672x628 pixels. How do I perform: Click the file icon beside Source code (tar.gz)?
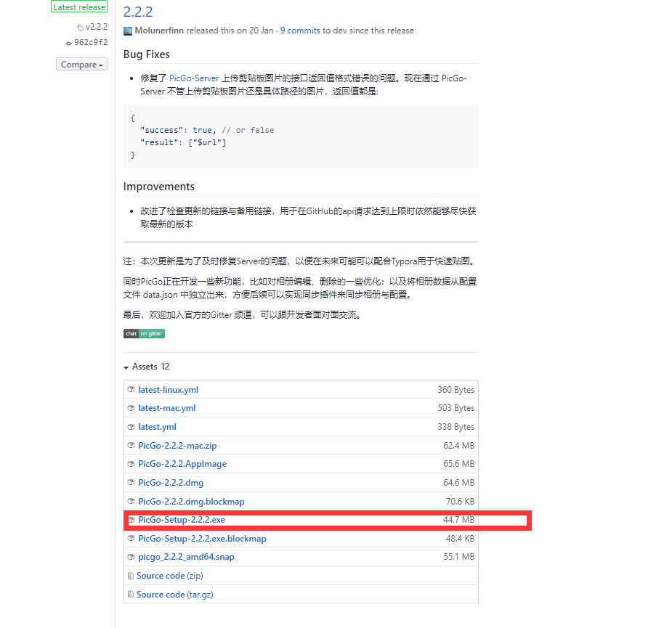tap(131, 594)
